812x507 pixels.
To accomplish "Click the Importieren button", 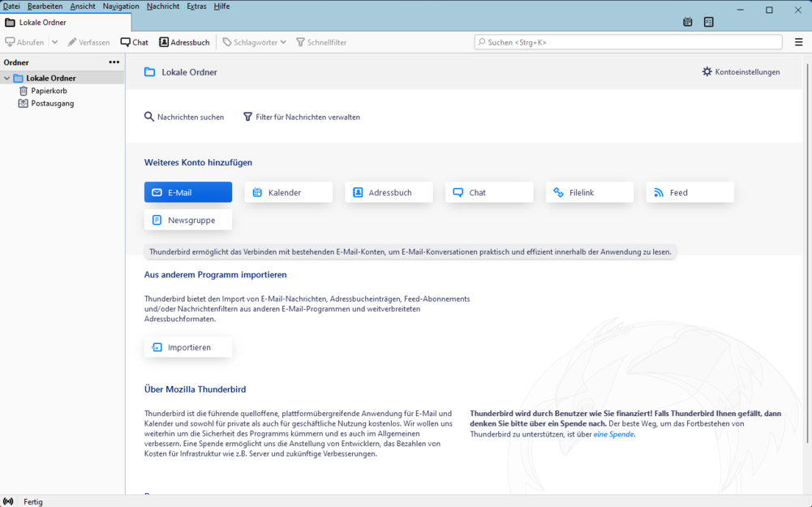I will tap(188, 347).
